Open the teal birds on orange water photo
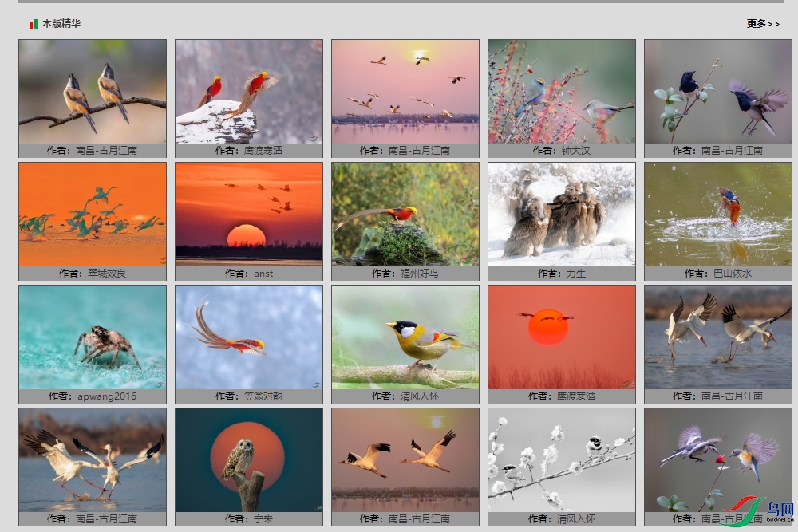Image resolution: width=798 pixels, height=532 pixels. coord(93,214)
